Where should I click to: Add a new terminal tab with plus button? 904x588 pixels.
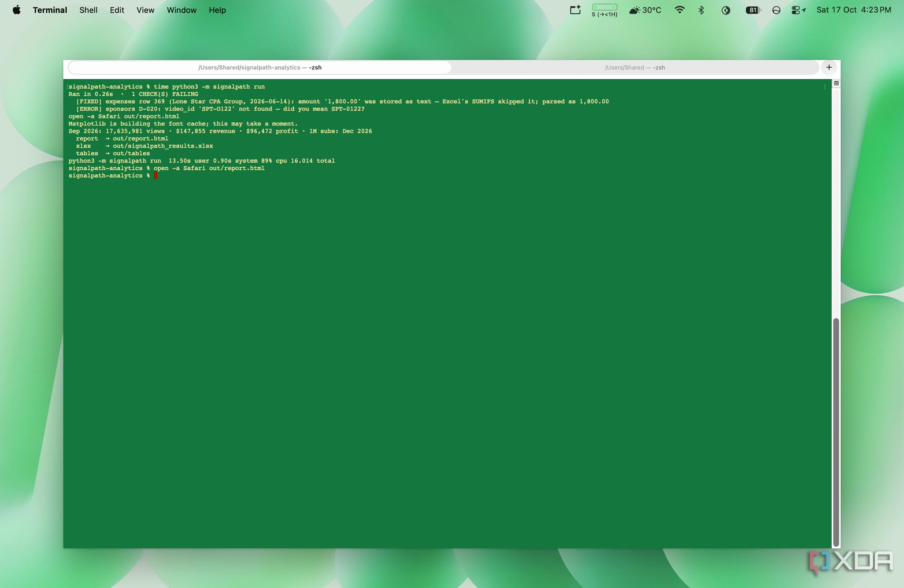click(x=829, y=68)
